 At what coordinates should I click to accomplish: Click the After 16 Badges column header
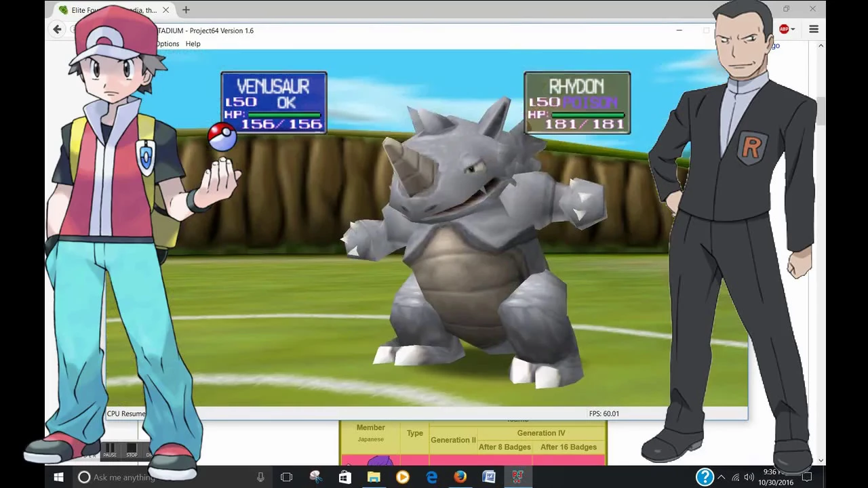coord(568,447)
